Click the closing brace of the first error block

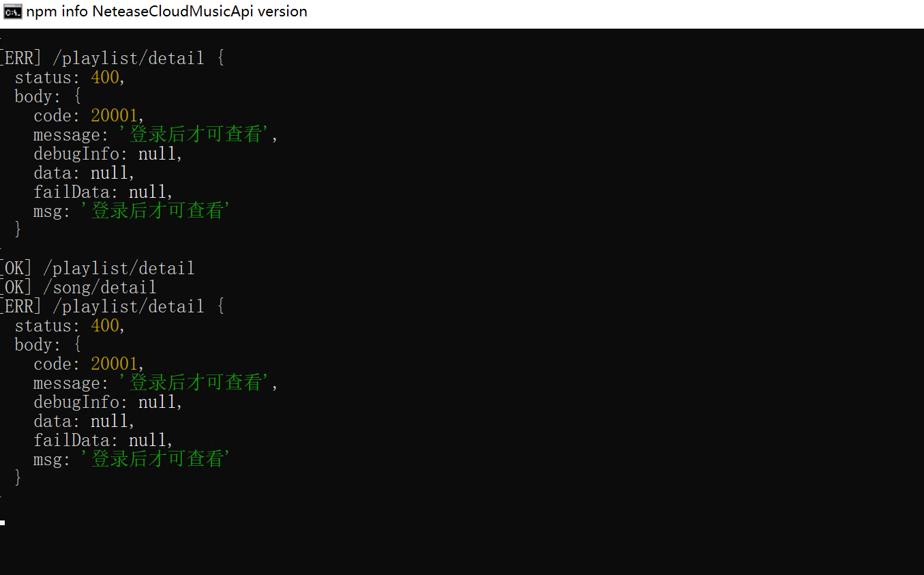coord(18,230)
